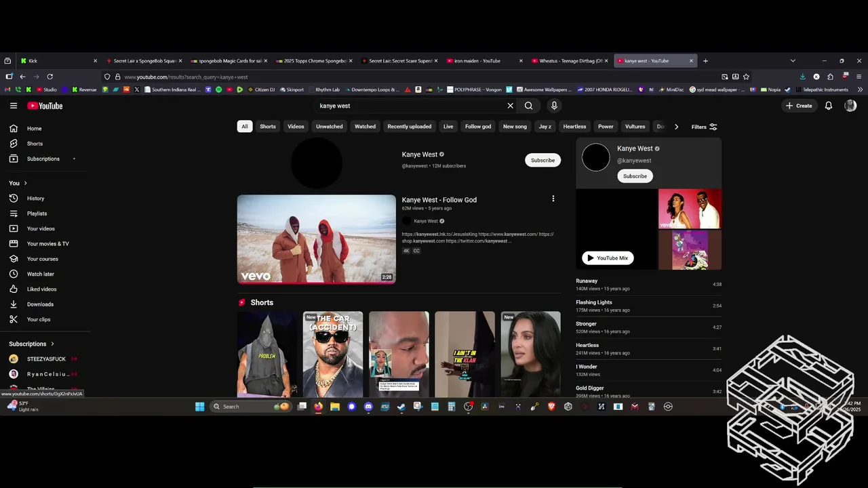Go back with the browser back arrow
The image size is (868, 488).
(x=22, y=77)
